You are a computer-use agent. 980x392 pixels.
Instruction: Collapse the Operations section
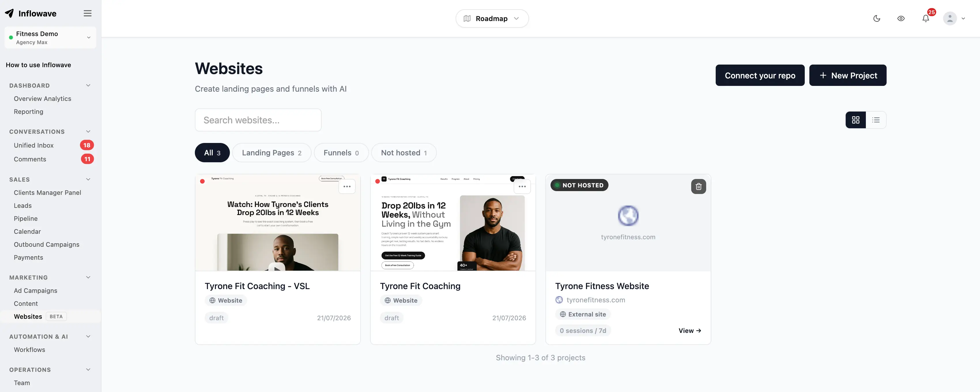(88, 370)
